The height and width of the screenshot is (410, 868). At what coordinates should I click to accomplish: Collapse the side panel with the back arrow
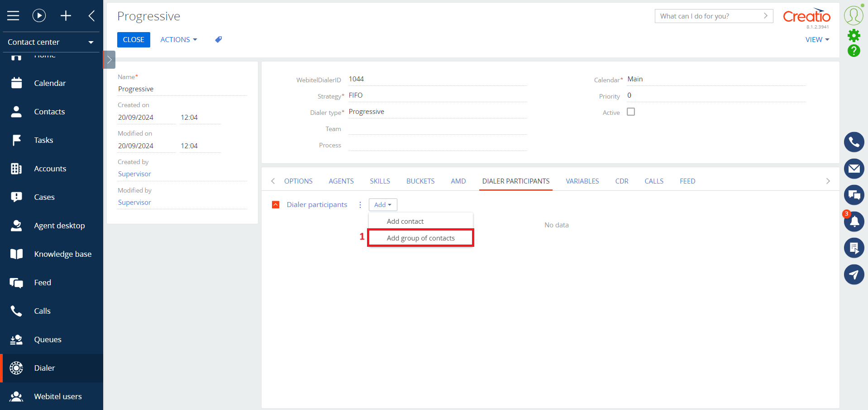click(92, 16)
